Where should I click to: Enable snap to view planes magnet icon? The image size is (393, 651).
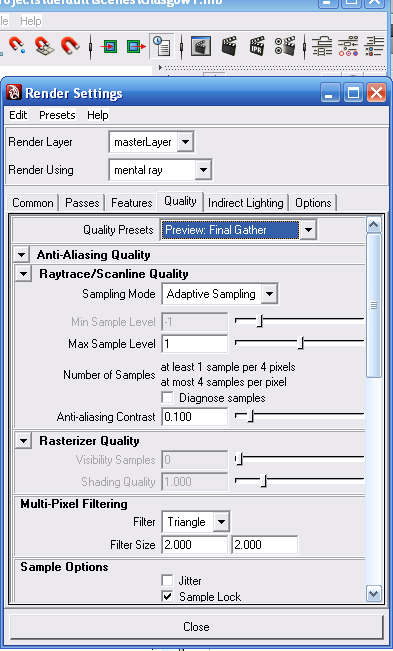coord(44,46)
